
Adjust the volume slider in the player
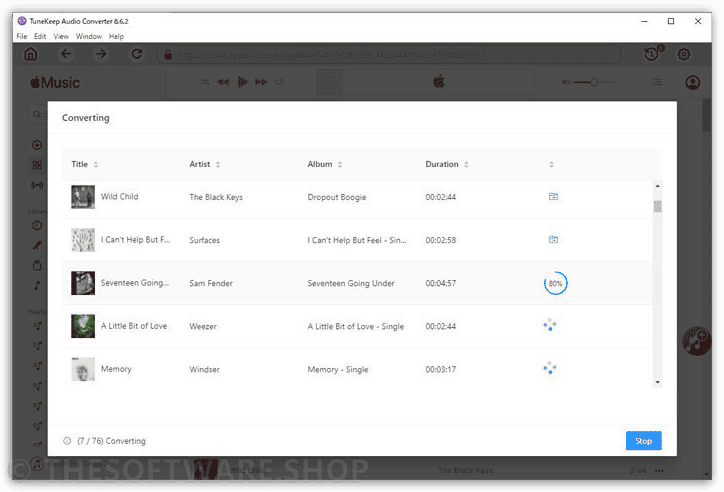tap(594, 82)
